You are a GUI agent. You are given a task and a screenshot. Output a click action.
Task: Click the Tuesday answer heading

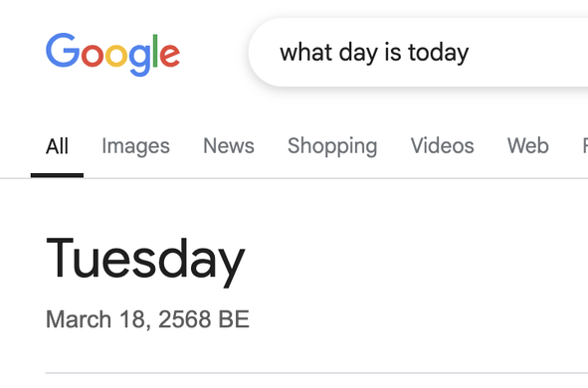coord(145,262)
